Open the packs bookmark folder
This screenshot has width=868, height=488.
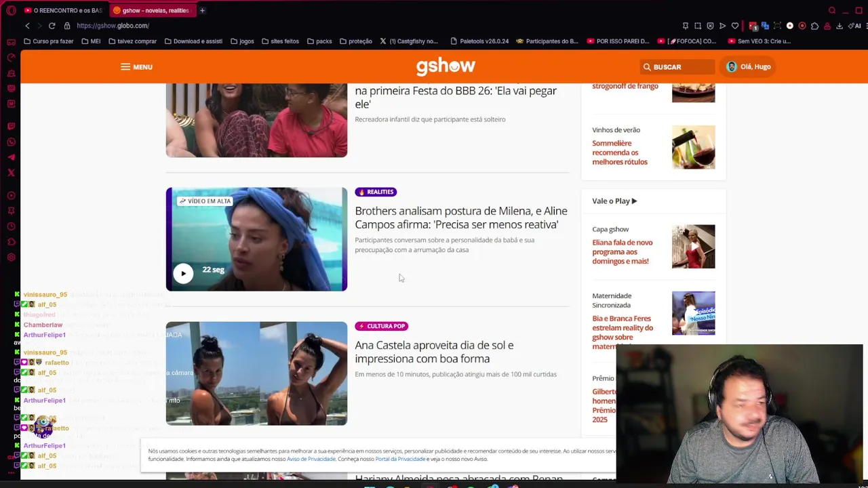319,41
